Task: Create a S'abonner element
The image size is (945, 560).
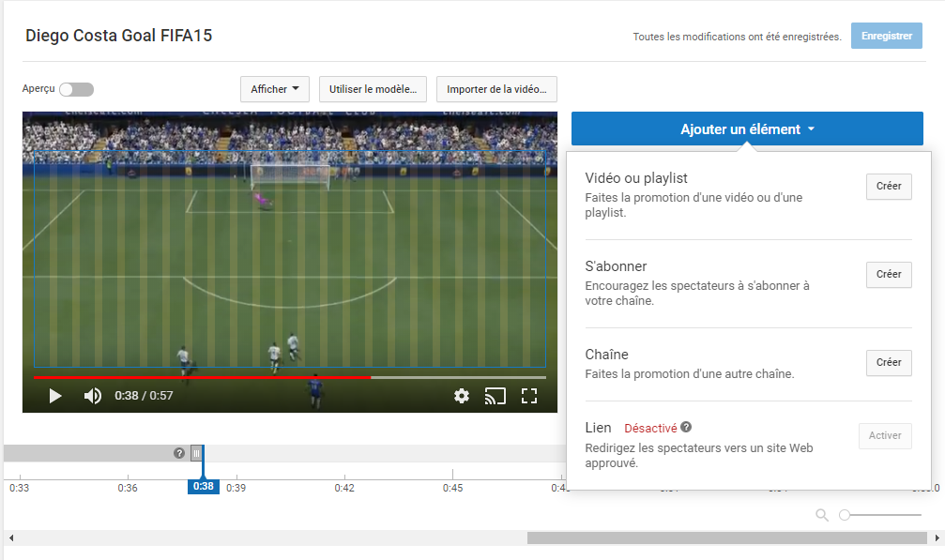Action: (888, 275)
